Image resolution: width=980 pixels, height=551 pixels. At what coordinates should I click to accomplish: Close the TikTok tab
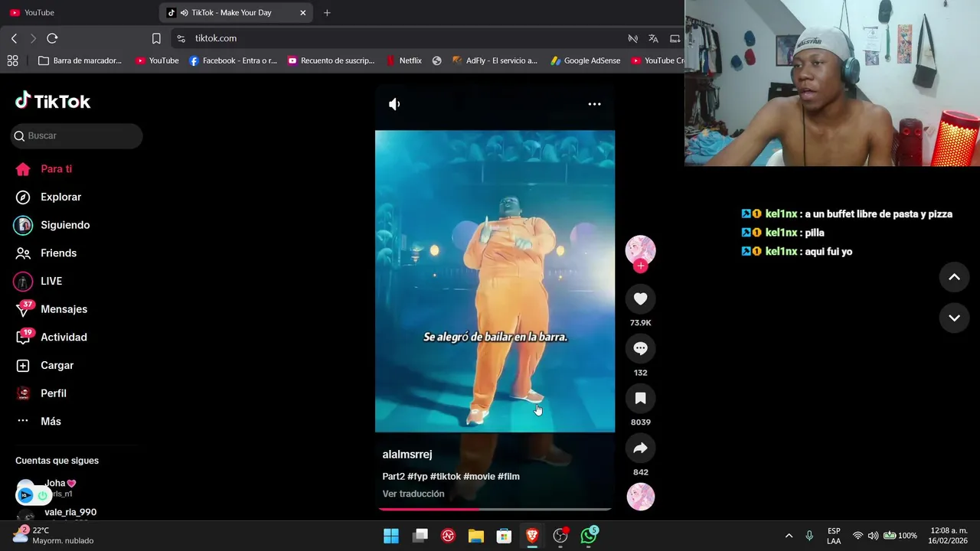(x=302, y=12)
